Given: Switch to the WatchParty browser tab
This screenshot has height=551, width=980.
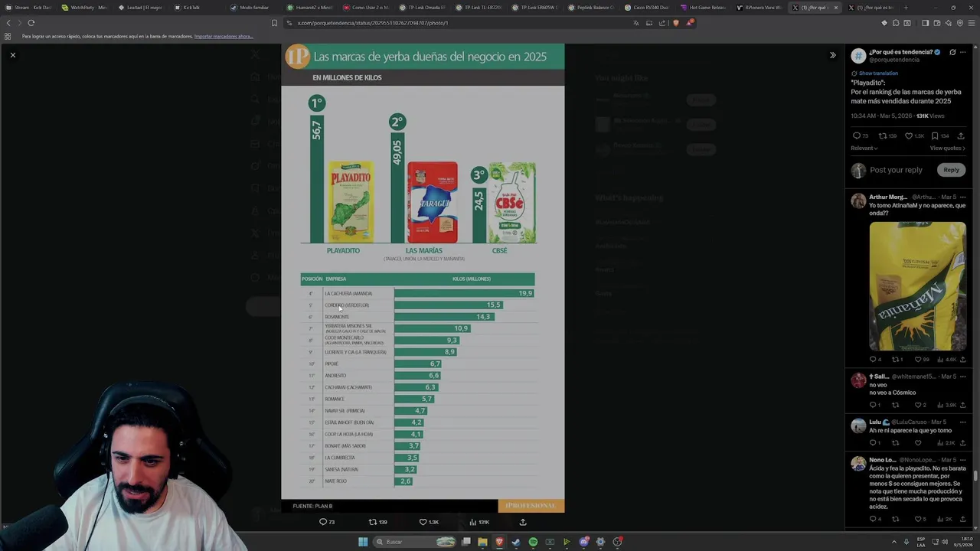Looking at the screenshot, I should point(84,8).
